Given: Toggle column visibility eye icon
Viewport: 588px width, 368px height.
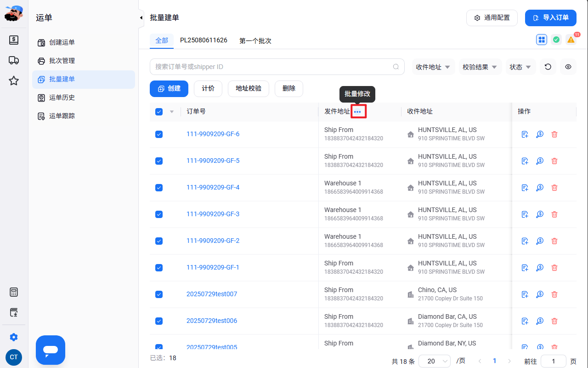Looking at the screenshot, I should [568, 67].
